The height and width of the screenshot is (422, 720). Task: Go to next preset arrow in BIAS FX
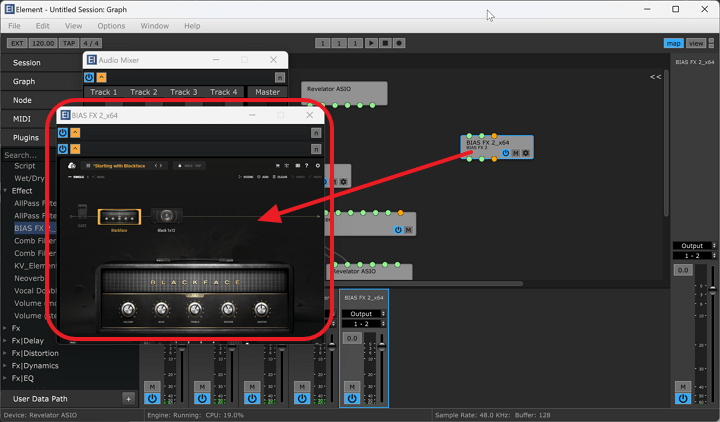point(161,165)
